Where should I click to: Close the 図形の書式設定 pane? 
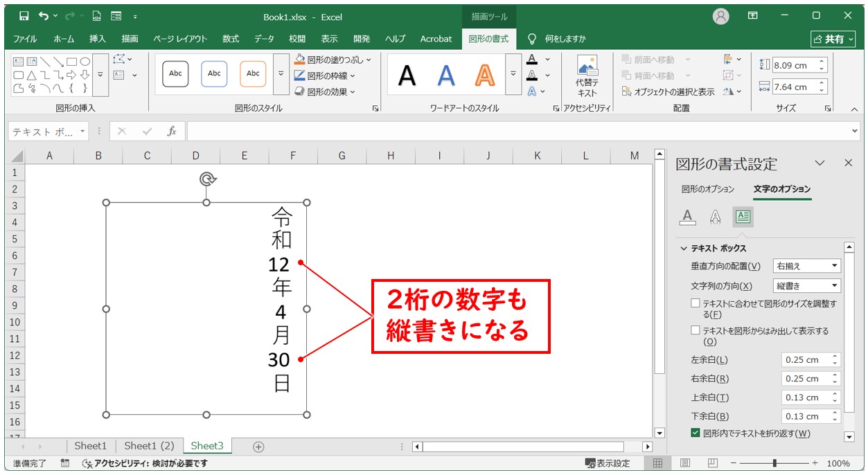click(848, 163)
